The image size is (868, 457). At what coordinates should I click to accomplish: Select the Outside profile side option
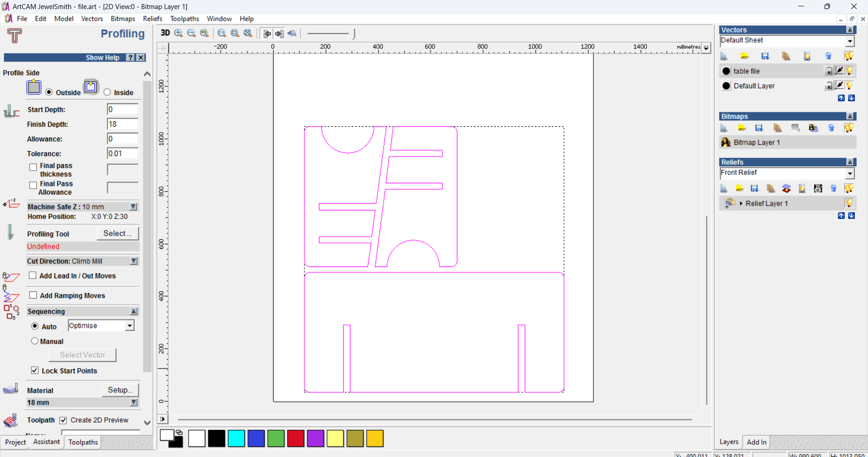point(49,92)
